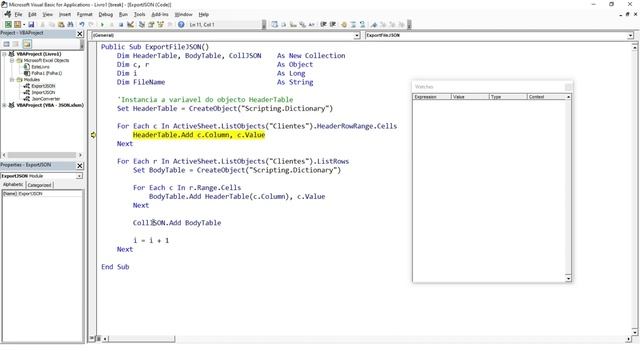The width and height of the screenshot is (640, 360).
Task: Open Visual Basic Help question-mark icon
Action: (x=181, y=24)
